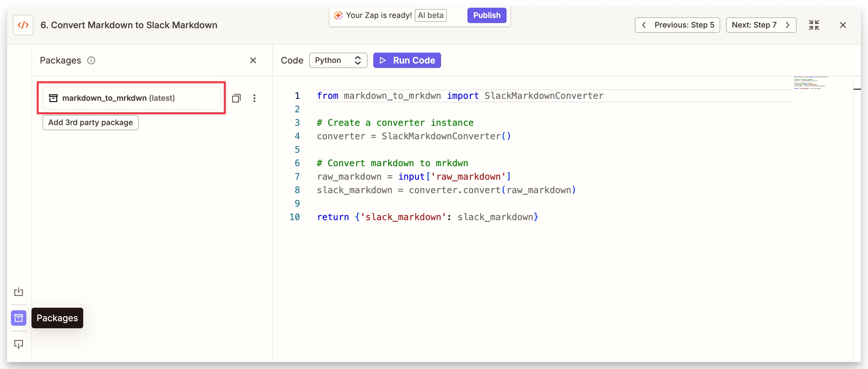This screenshot has width=868, height=369.
Task: Click the output sidebar icon at bottom
Action: pyautogui.click(x=19, y=344)
